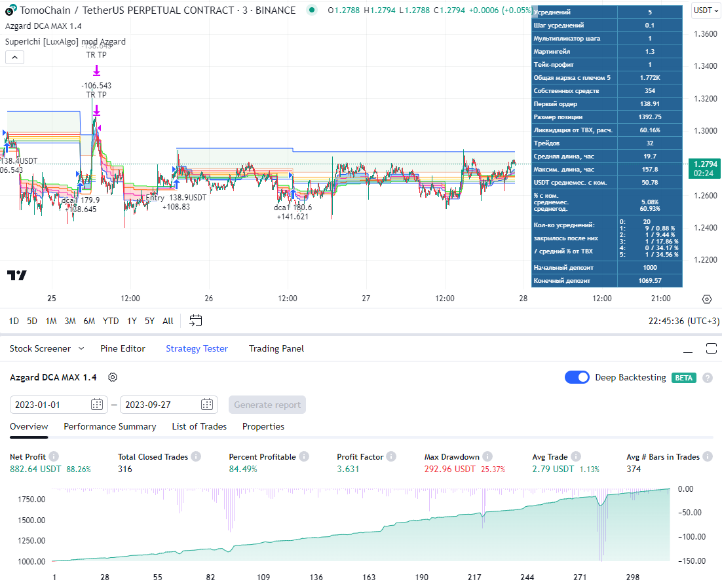Viewport: 722px width, 588px height.
Task: Open the Azgard DCA MAX strategy settings gear
Action: (112, 377)
